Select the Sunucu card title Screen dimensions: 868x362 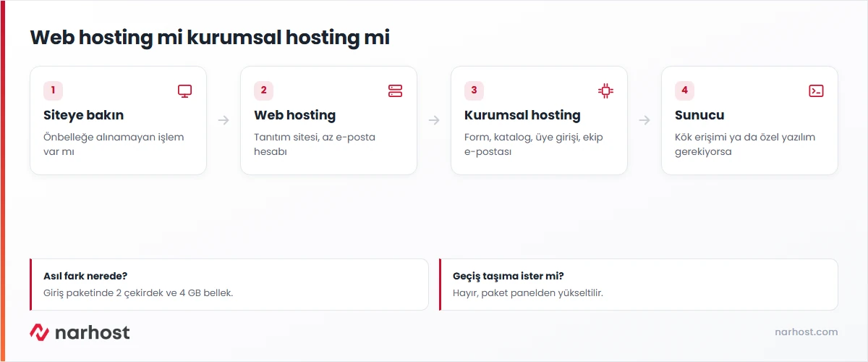(699, 115)
